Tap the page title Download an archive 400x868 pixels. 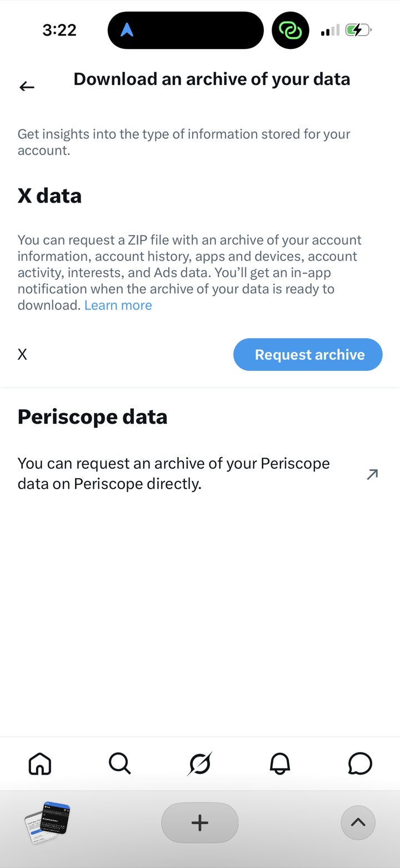click(212, 79)
